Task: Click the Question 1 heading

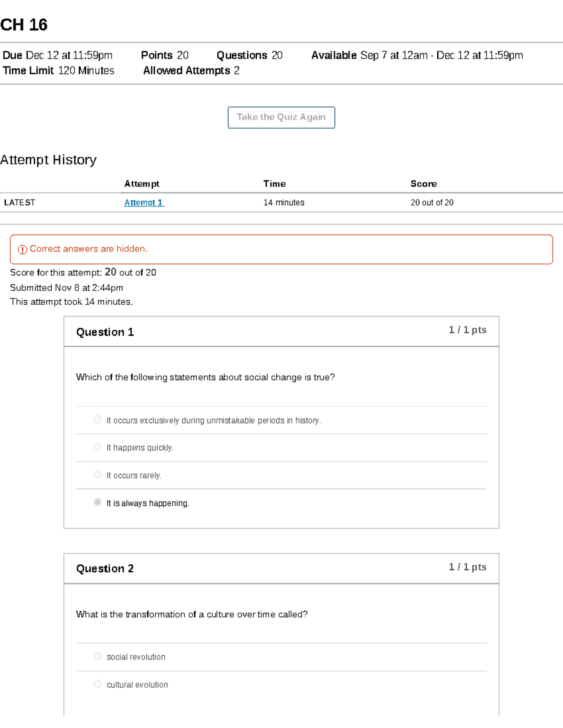Action: click(x=105, y=332)
